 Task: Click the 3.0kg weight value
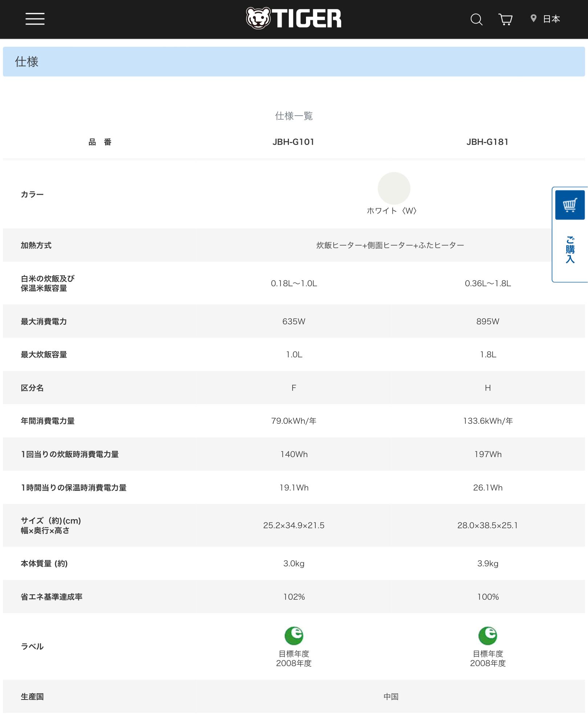[x=294, y=563]
